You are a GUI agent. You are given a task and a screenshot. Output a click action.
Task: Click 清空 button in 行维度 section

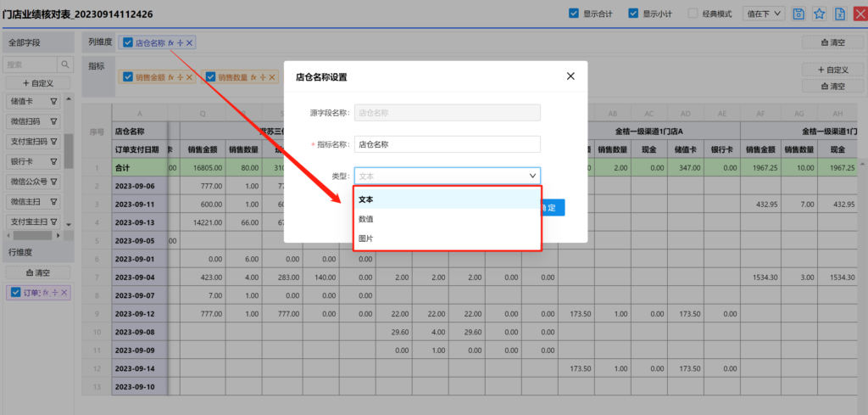[x=37, y=272]
